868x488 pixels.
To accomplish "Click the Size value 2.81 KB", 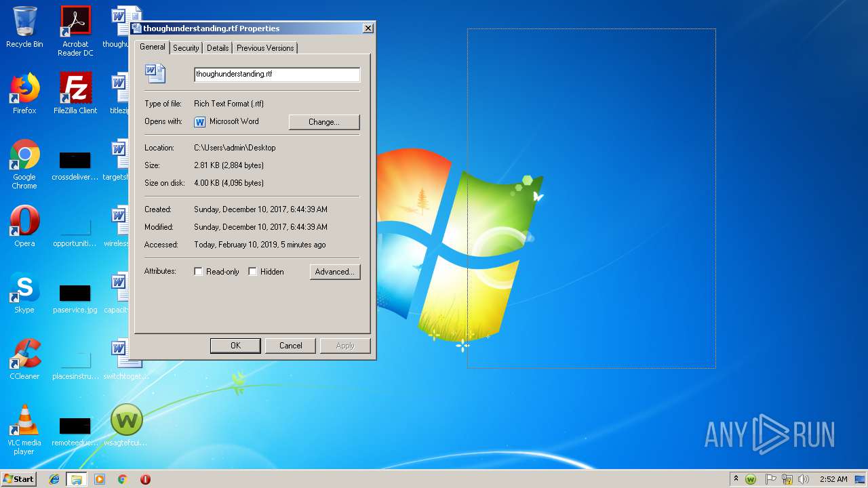I will click(229, 165).
